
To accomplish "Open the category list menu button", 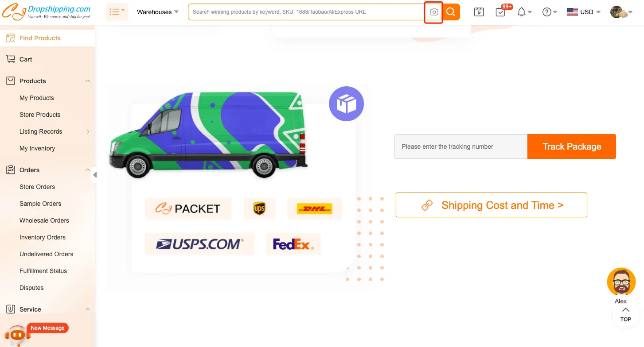I will click(117, 12).
